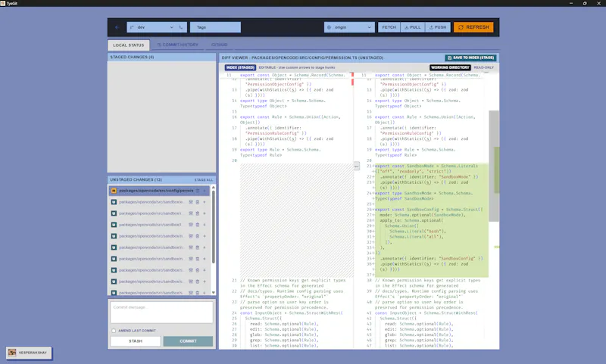Screen dimensions: 606x364
Task: Click the 'export const SandboxConfig' added line
Action: pyautogui.click(x=429, y=210)
